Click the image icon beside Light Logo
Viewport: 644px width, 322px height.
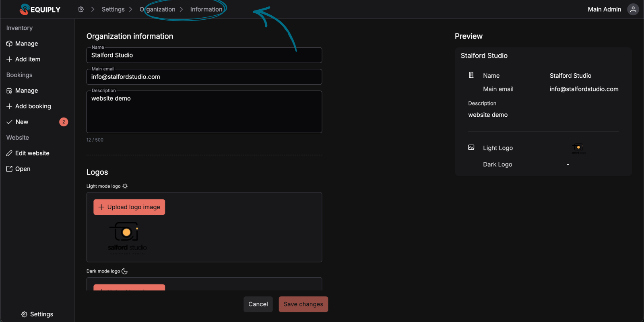(471, 148)
